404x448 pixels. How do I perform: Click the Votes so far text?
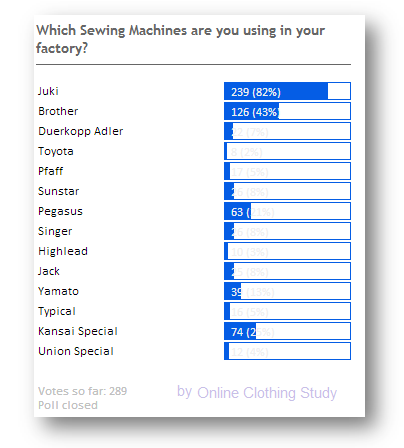pos(83,391)
